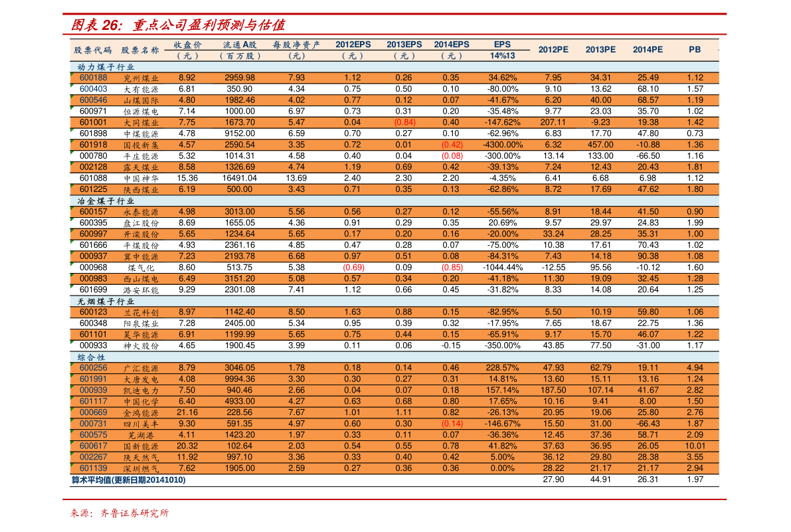Viewport: 791px width, 532px height.
Task: Click the stock name 广汇能源
Action: pos(141,368)
